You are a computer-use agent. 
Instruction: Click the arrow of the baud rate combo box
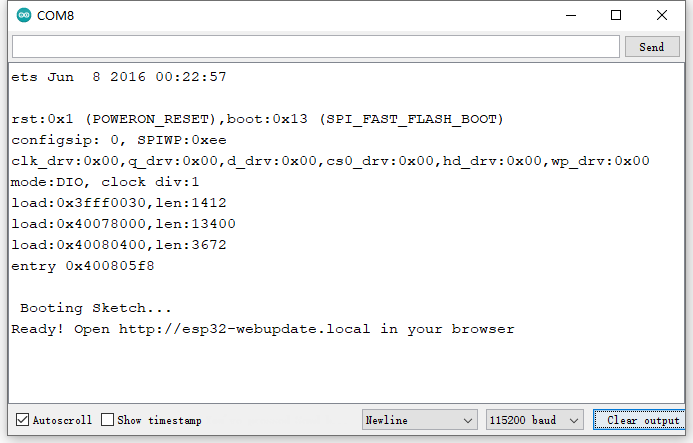tap(574, 420)
